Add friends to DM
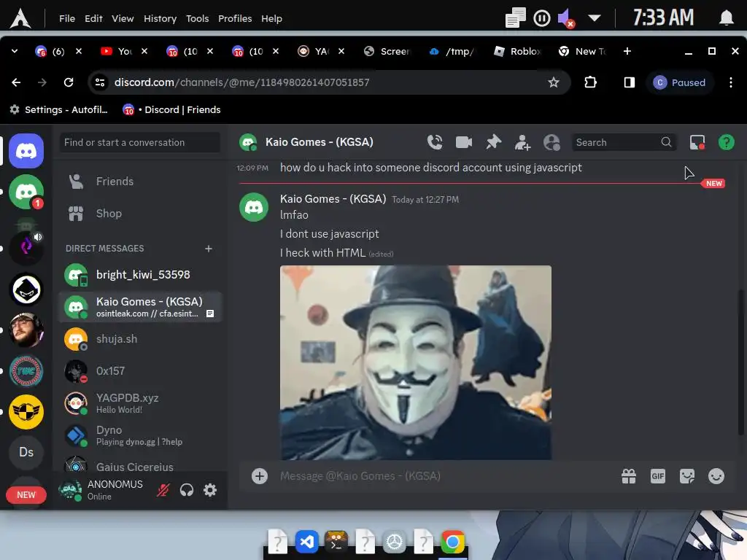 (x=522, y=142)
